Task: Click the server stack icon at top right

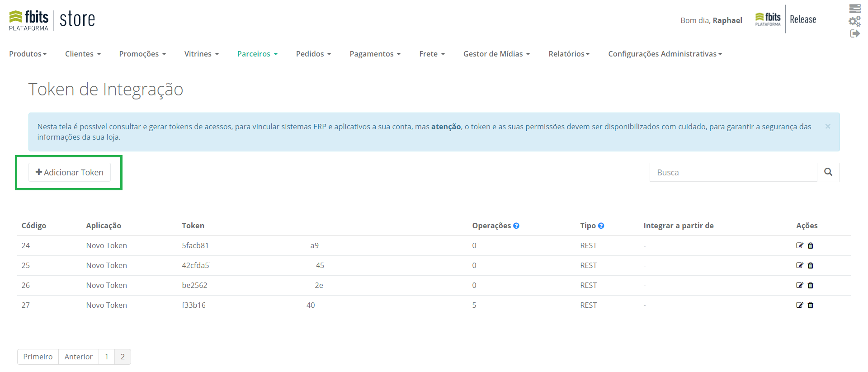Action: (x=854, y=9)
